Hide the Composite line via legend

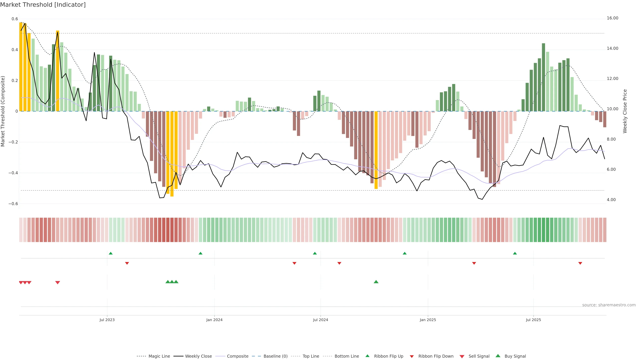(x=237, y=356)
